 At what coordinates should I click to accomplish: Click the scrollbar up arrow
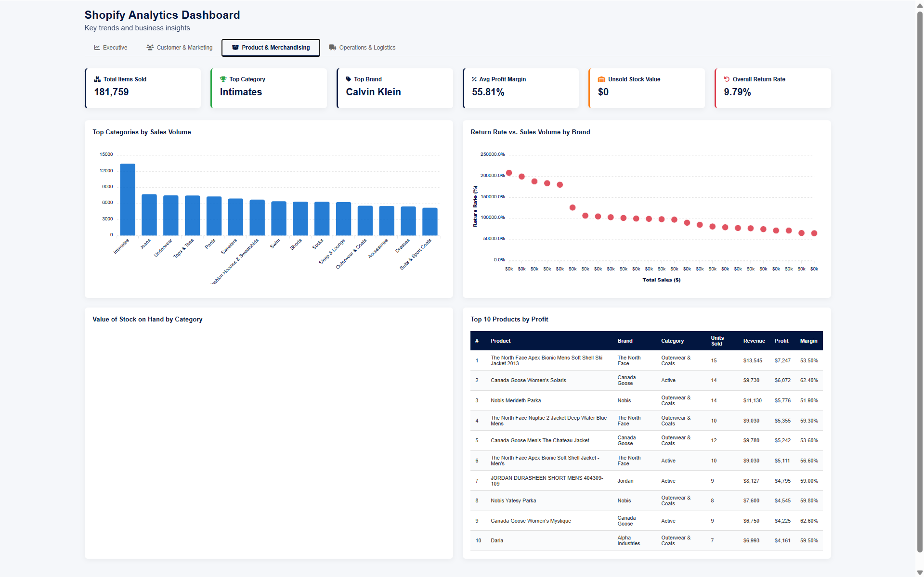pyautogui.click(x=919, y=5)
